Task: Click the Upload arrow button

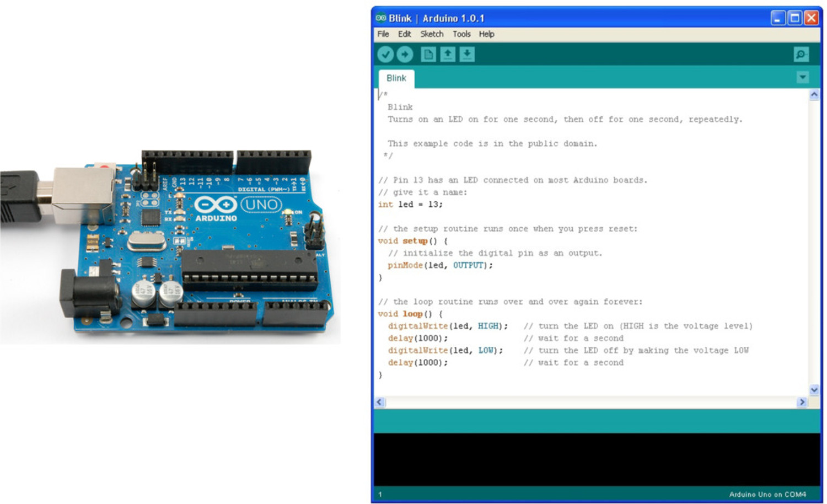Action: [x=405, y=54]
